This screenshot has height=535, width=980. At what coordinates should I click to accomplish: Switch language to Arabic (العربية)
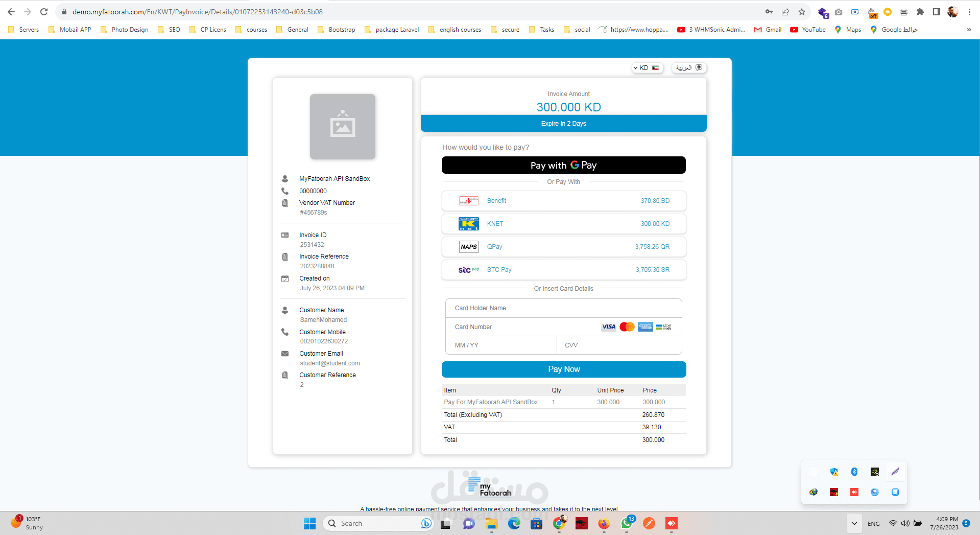click(689, 68)
